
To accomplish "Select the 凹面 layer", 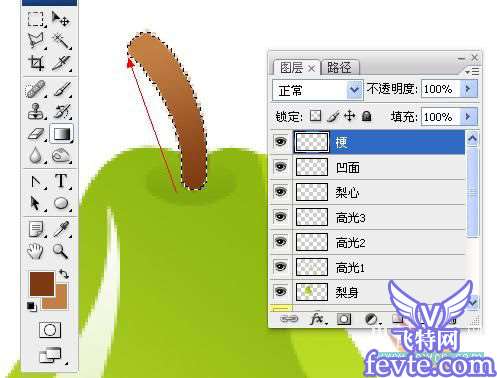I will click(x=369, y=167).
